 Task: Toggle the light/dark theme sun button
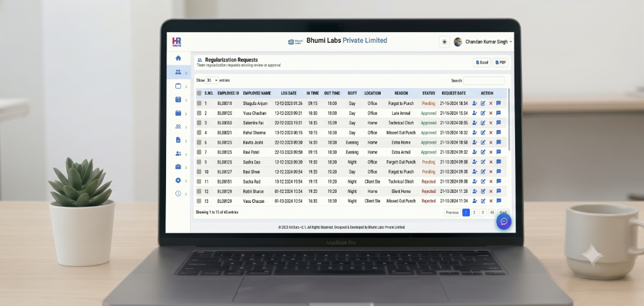tap(444, 42)
